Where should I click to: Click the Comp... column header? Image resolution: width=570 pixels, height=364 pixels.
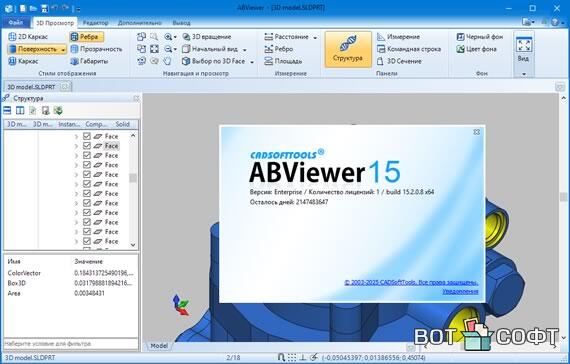click(x=96, y=124)
